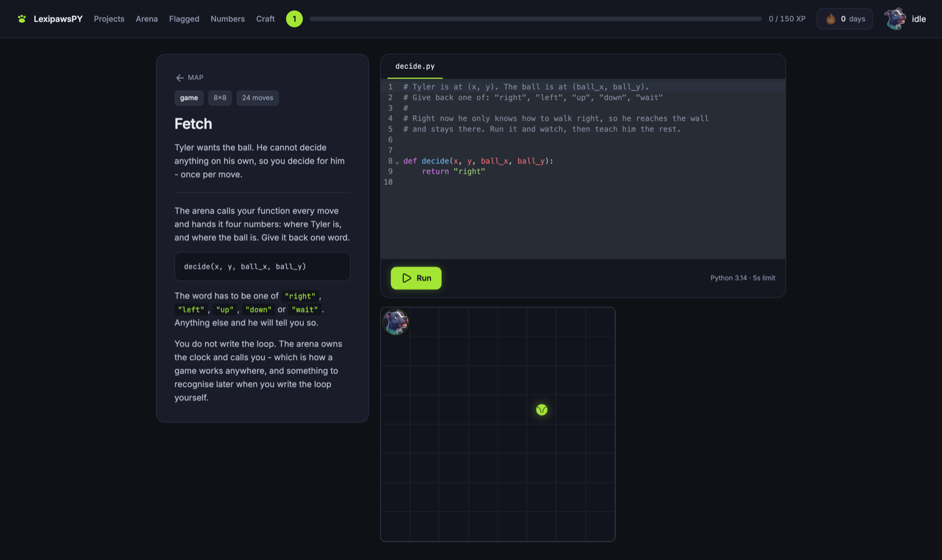The image size is (942, 560).
Task: Click the XP progress bar
Action: pos(535,19)
